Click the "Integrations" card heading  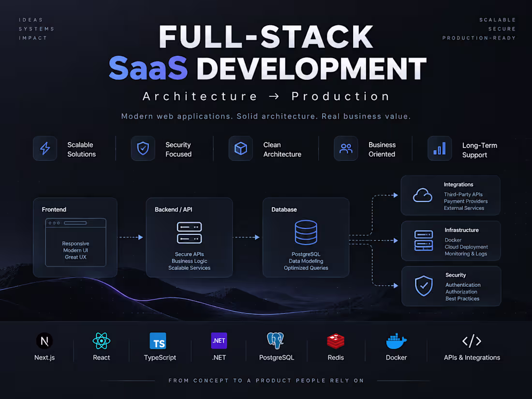click(x=458, y=185)
